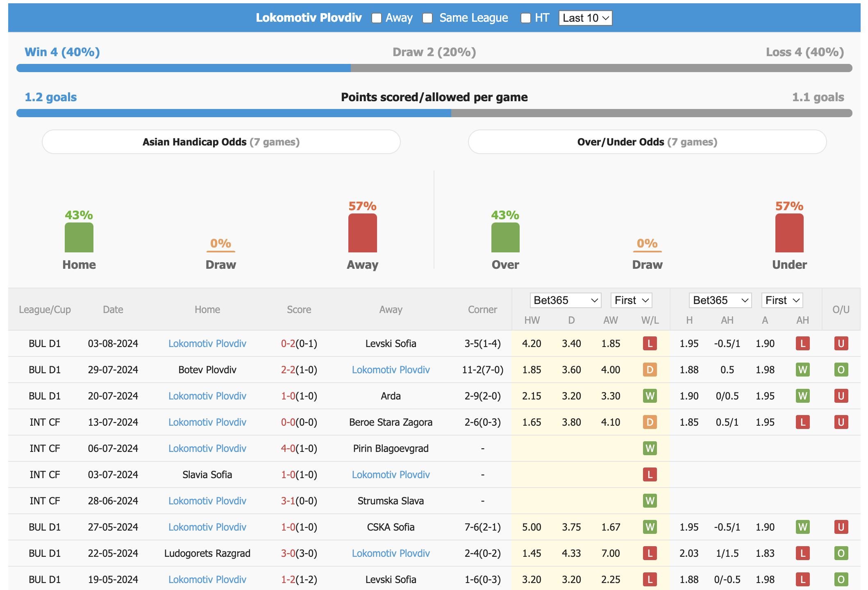Click AH badge W in Botev Plovdiv row

803,370
